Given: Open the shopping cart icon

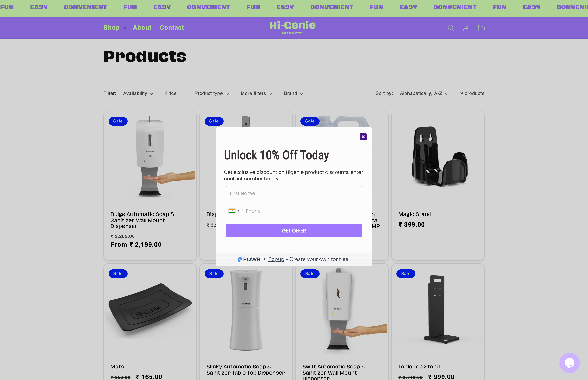Looking at the screenshot, I should point(481,28).
